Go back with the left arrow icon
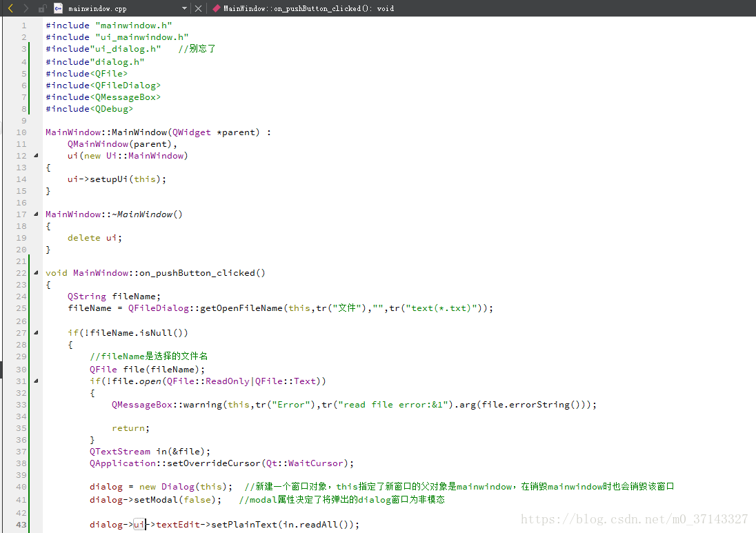The width and height of the screenshot is (756, 533). 10,8
